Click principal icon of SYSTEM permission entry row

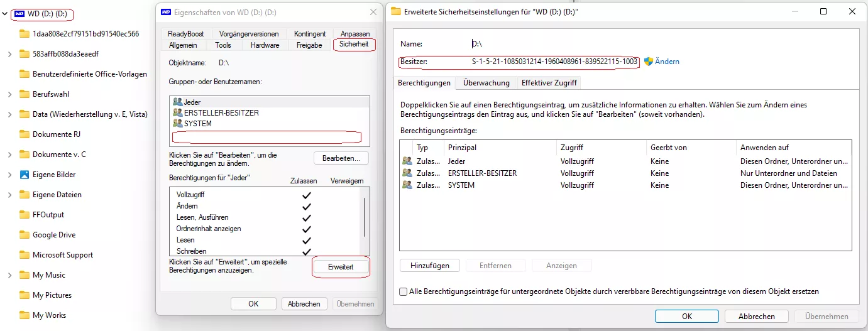pyautogui.click(x=407, y=185)
